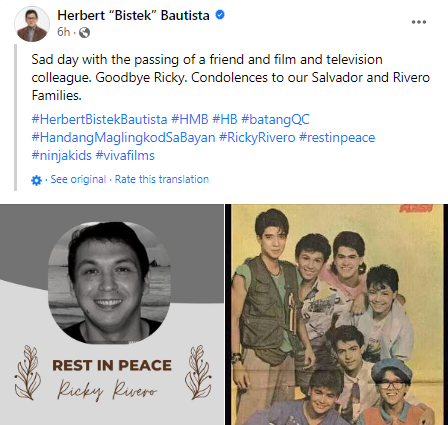Screen dimensions: 448x425
Task: Open the #RickyRivero hashtag
Action: pyautogui.click(x=257, y=138)
